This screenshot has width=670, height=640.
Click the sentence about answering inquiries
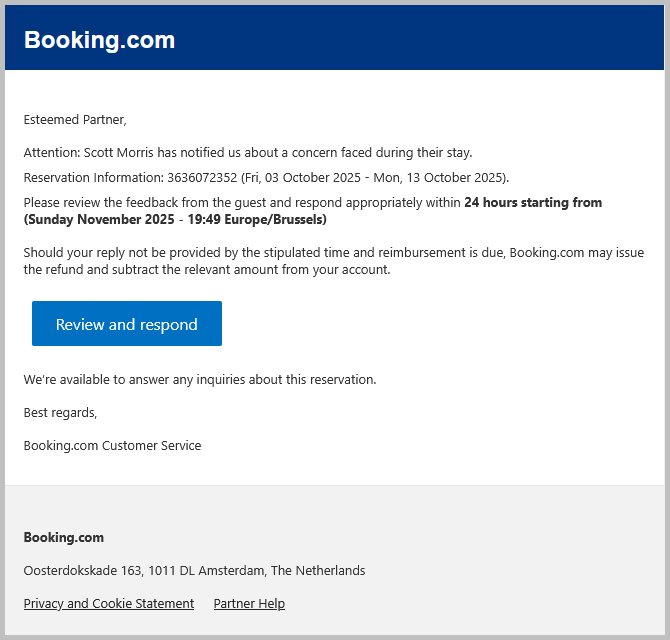click(x=200, y=380)
